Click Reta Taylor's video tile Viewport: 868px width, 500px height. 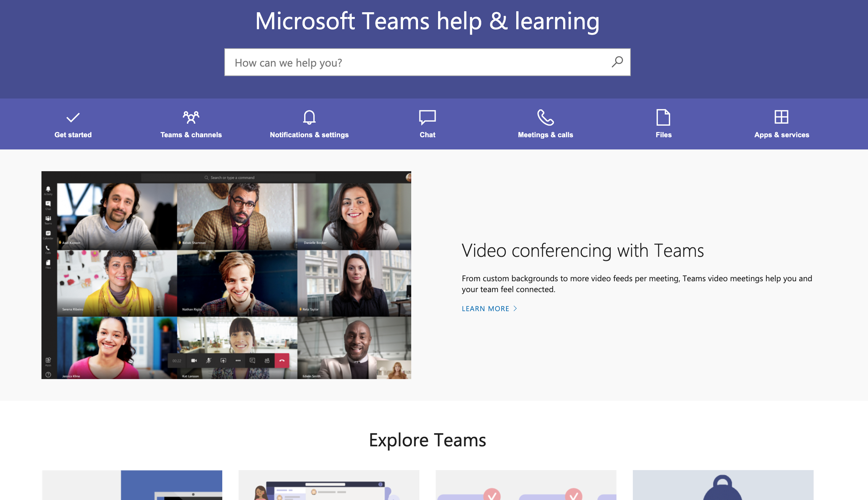(354, 283)
